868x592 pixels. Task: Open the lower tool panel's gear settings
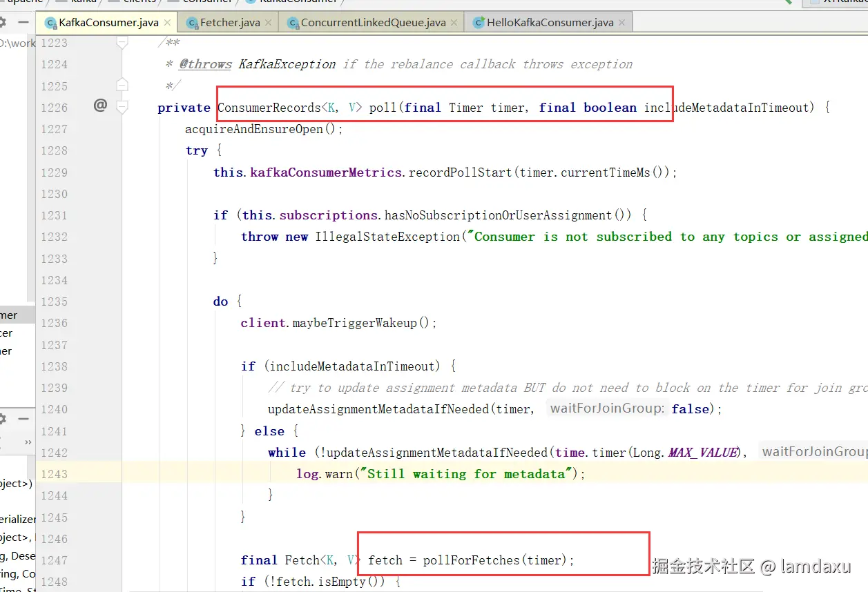[x=3, y=419]
